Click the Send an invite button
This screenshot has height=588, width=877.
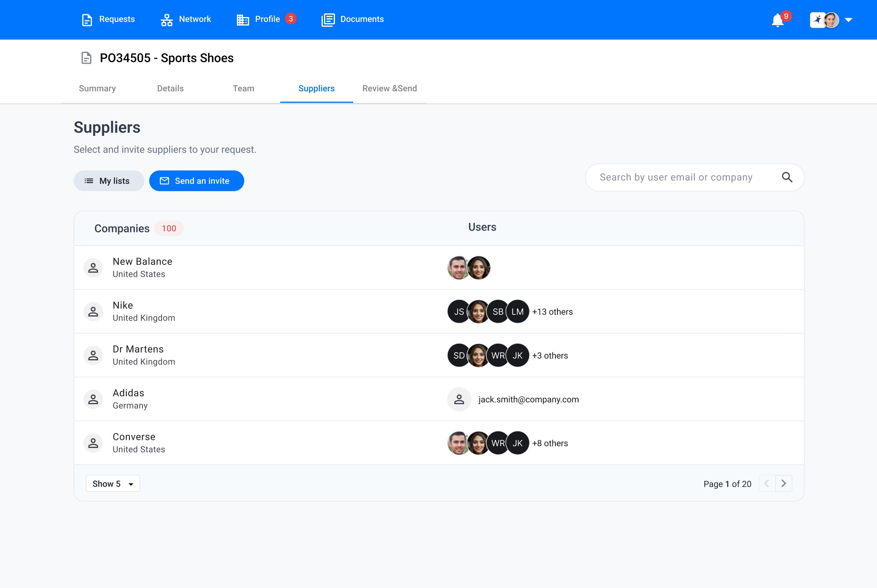[197, 181]
